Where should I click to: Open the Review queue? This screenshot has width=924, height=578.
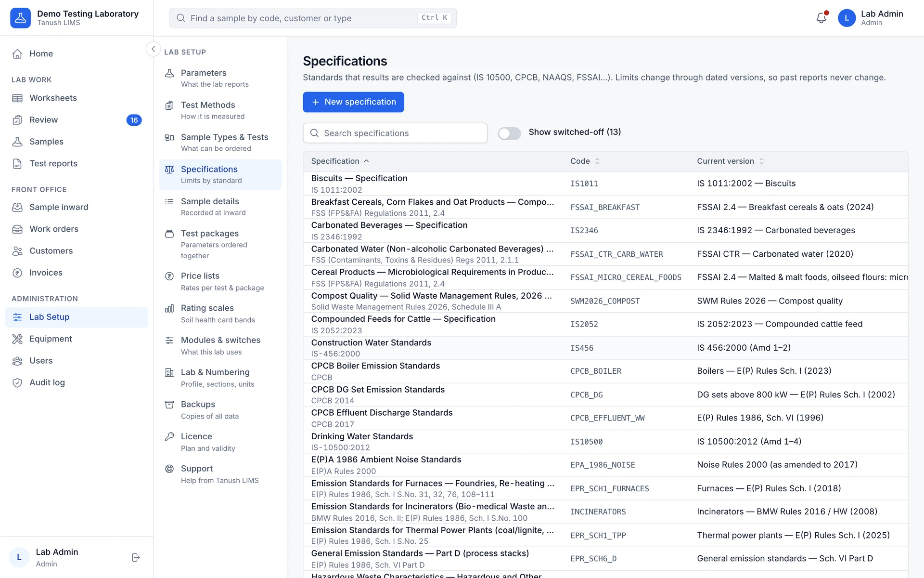pyautogui.click(x=77, y=120)
